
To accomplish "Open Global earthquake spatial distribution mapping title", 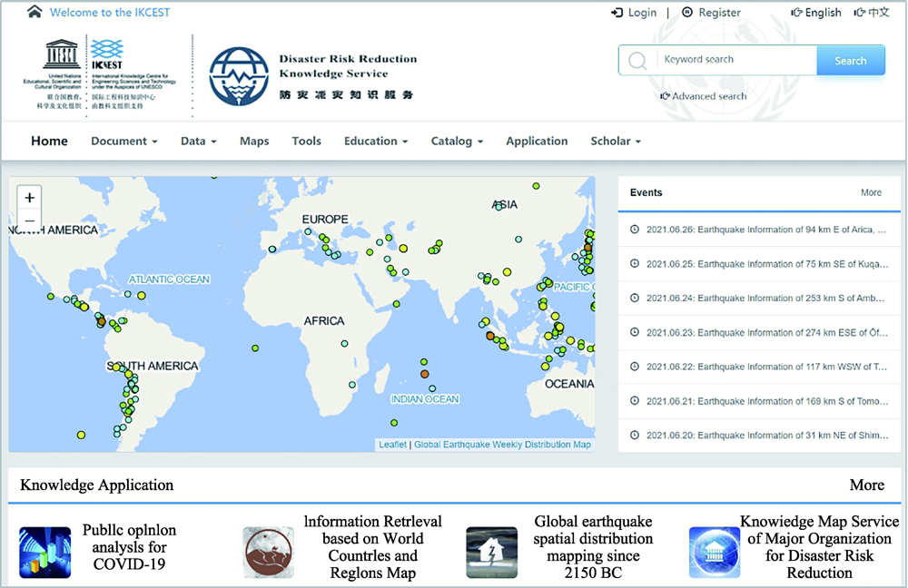I will click(593, 547).
